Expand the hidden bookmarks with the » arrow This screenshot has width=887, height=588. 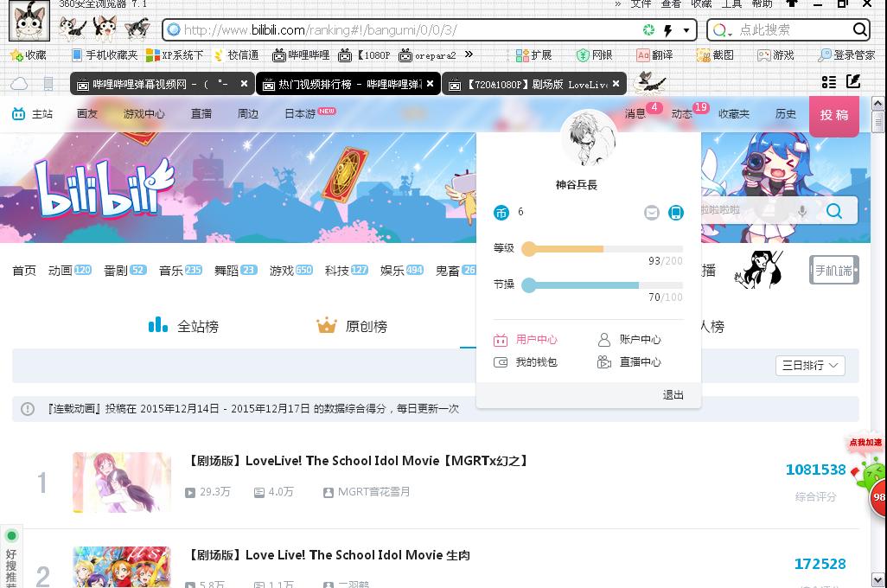tap(469, 54)
